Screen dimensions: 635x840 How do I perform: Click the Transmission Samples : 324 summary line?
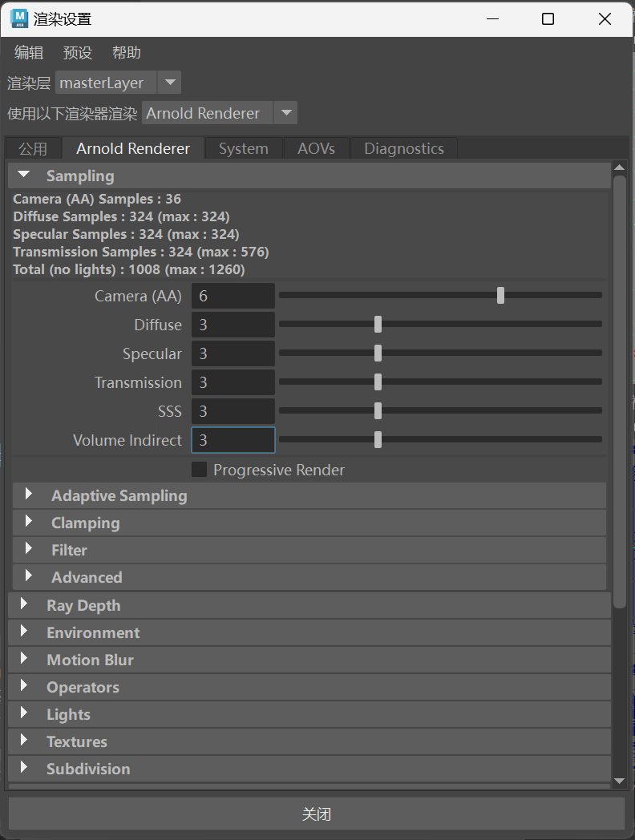141,252
